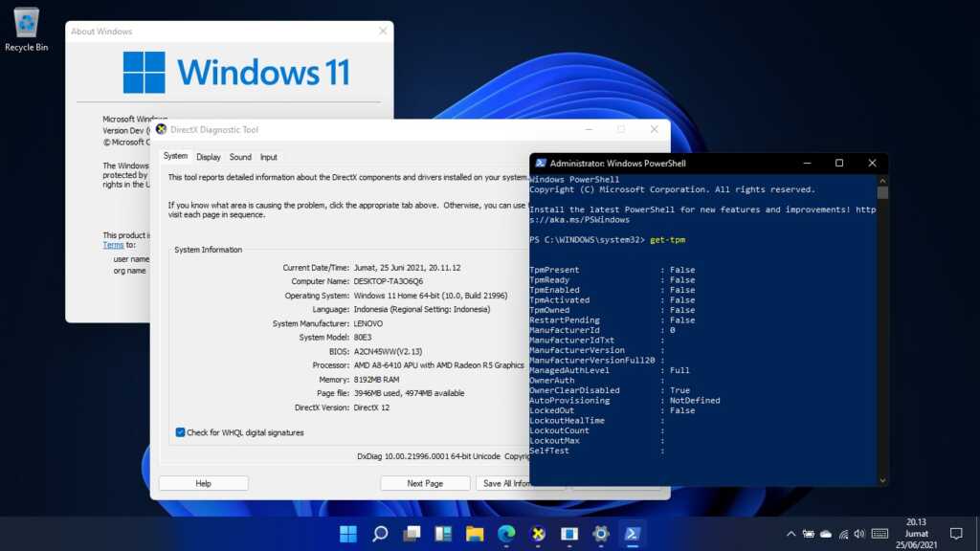Click the DirectX Diagnostic Tool title icon

(x=161, y=129)
